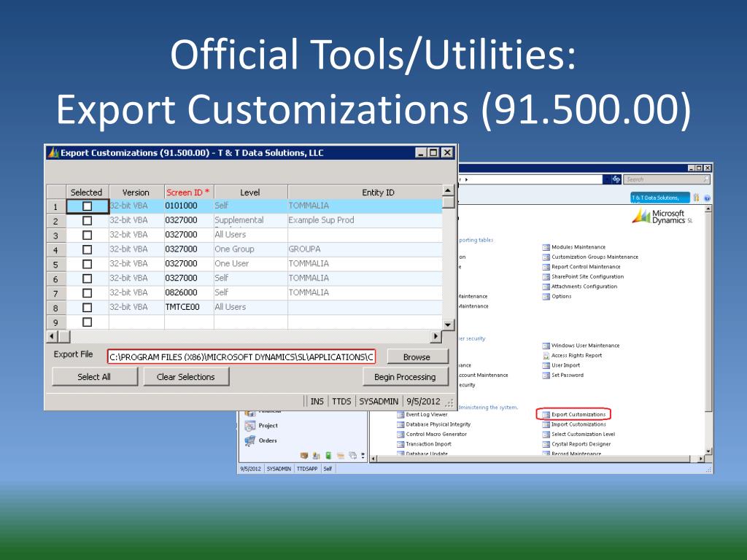
Task: Click the Browse button
Action: 417,357
